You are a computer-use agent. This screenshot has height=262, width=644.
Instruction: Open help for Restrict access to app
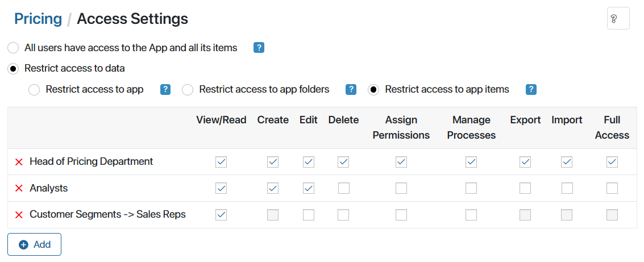tap(165, 90)
